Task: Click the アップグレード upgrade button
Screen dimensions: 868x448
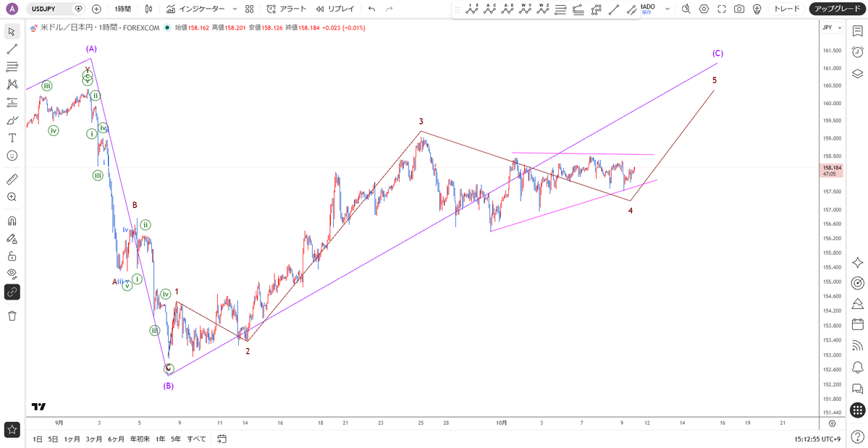Action: 836,9
